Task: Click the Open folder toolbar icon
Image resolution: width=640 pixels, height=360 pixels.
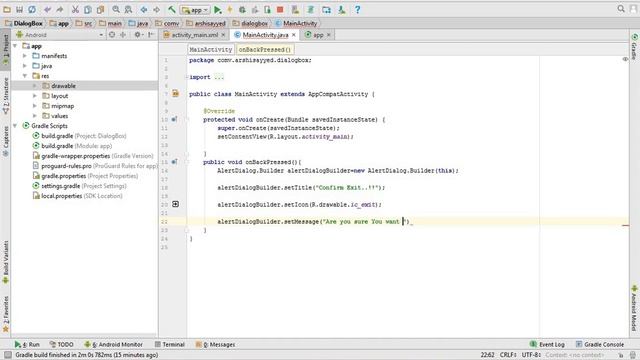Action: [x=7, y=9]
